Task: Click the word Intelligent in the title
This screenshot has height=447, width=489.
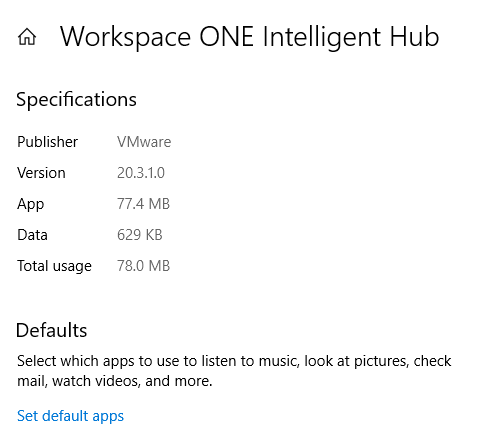Action: coord(321,37)
